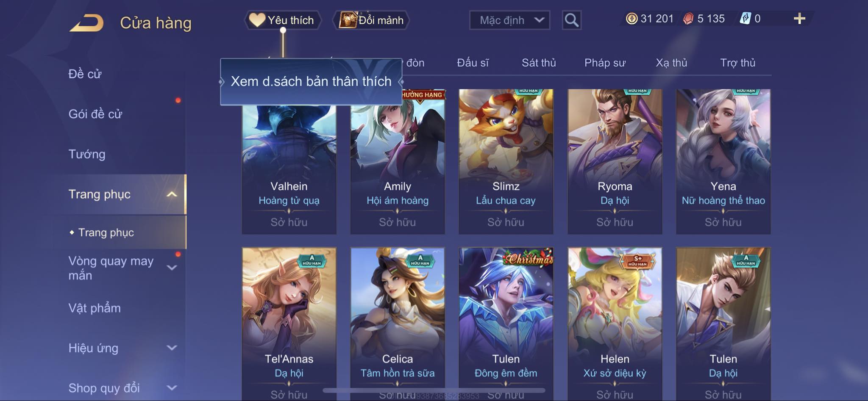Open the Mặc định sort dropdown

coord(509,20)
